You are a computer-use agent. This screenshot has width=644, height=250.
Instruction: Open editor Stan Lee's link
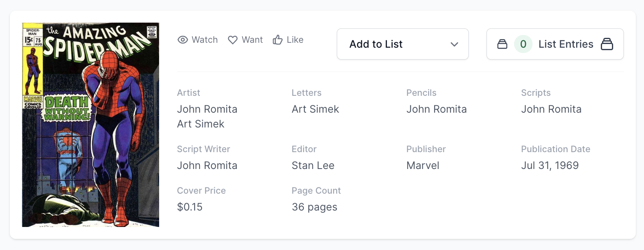313,165
